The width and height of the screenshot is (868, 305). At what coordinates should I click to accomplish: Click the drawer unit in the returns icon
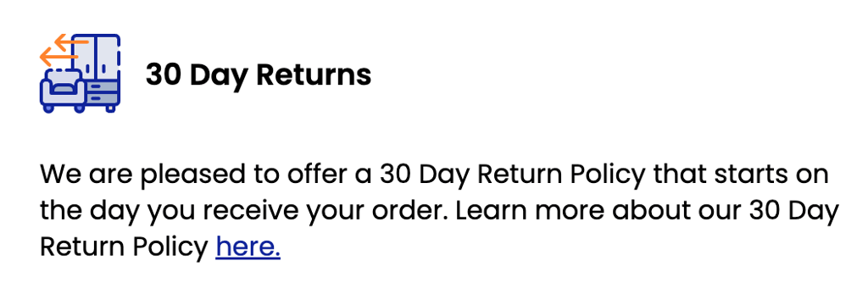[103, 94]
